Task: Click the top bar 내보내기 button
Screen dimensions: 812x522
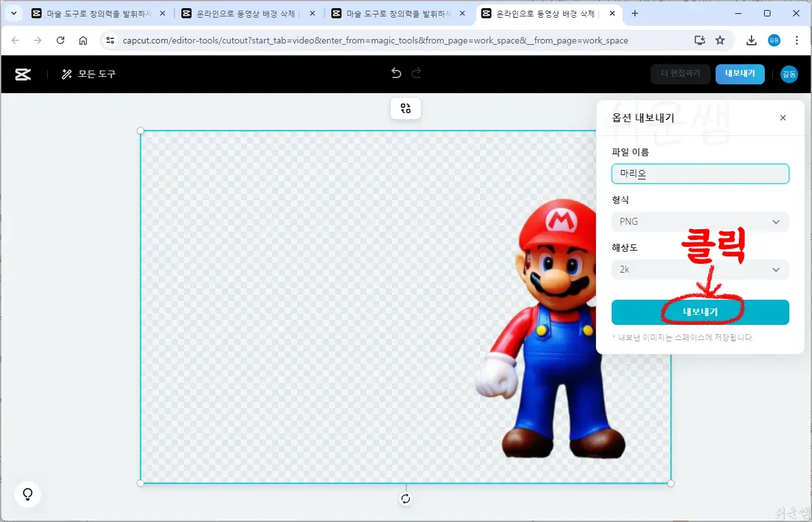Action: [x=740, y=74]
